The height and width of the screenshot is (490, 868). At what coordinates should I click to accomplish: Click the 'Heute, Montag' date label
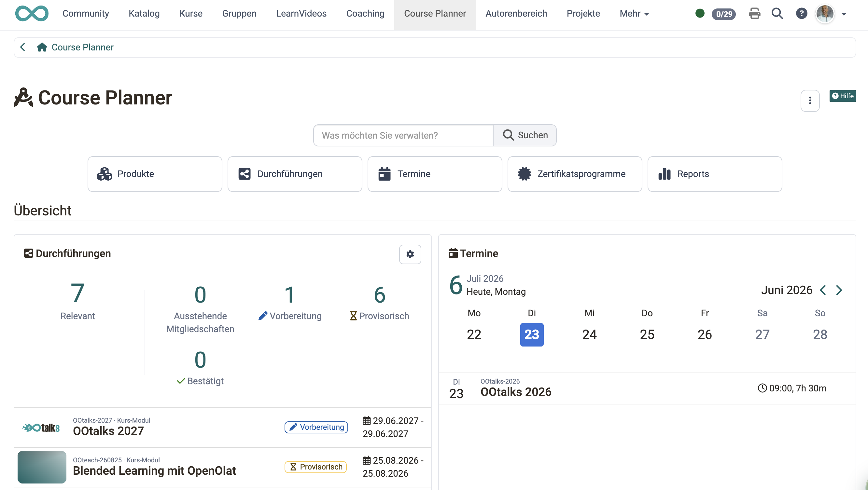tap(496, 292)
